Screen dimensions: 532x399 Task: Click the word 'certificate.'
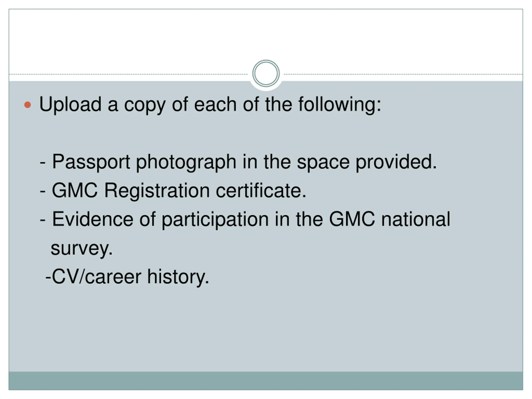point(261,191)
